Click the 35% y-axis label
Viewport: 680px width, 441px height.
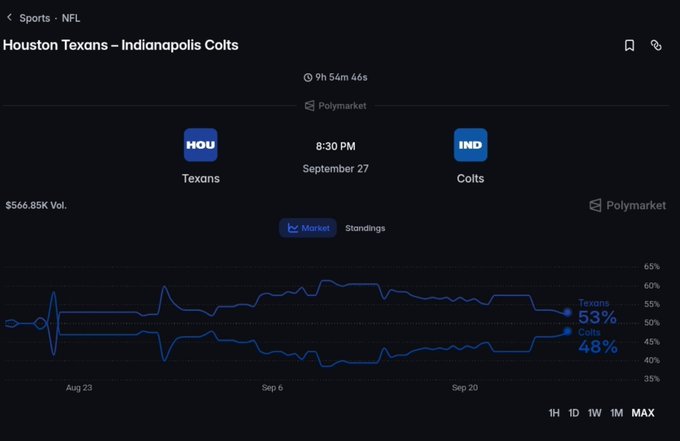652,379
